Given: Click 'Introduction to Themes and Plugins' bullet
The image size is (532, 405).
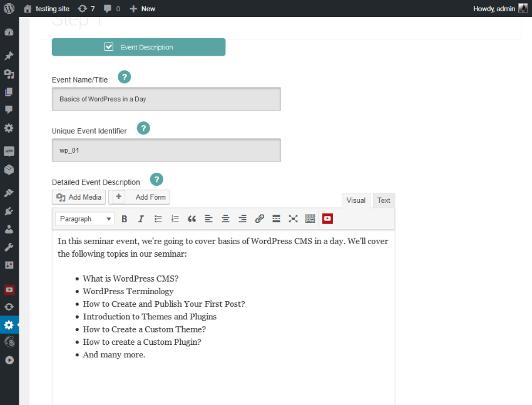Looking at the screenshot, I should (150, 317).
